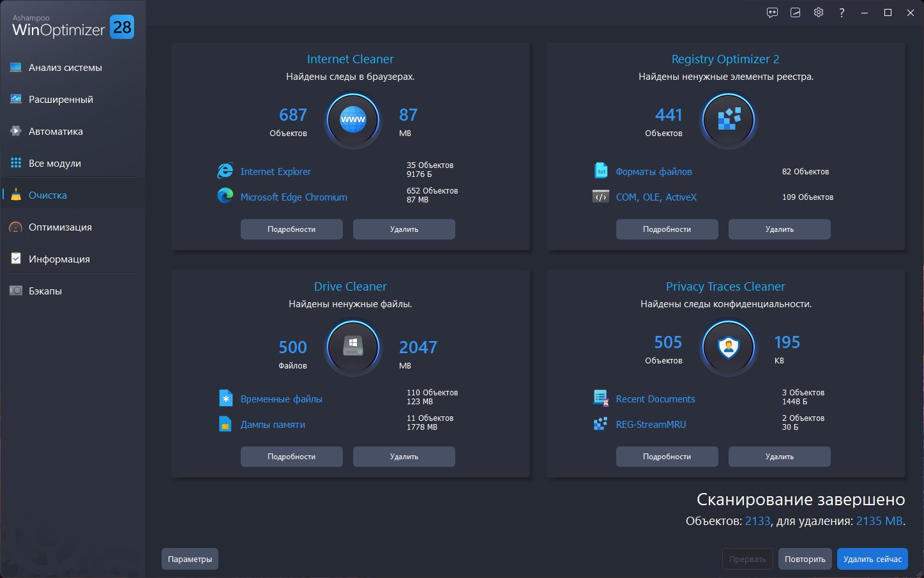Click the Информация checklist icon

pyautogui.click(x=16, y=259)
